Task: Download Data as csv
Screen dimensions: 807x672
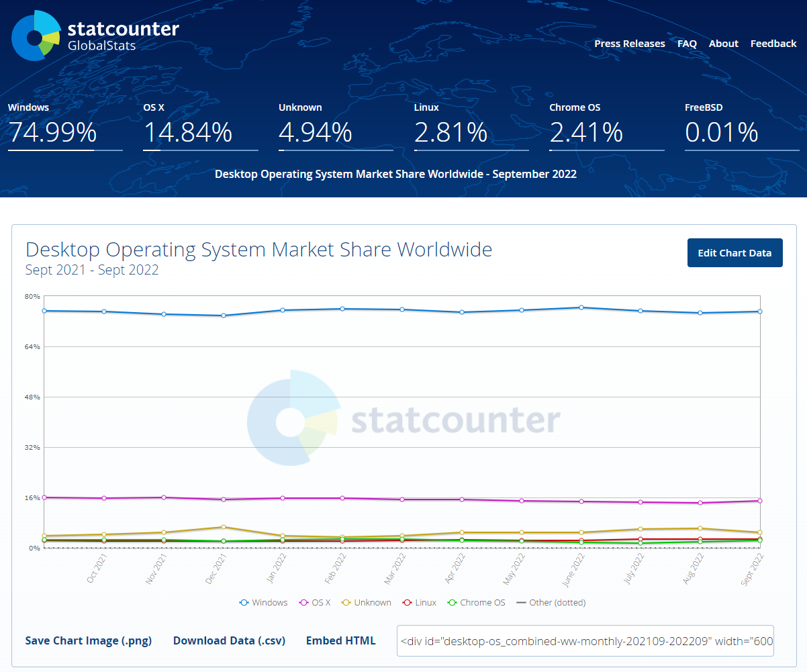Action: [x=229, y=640]
